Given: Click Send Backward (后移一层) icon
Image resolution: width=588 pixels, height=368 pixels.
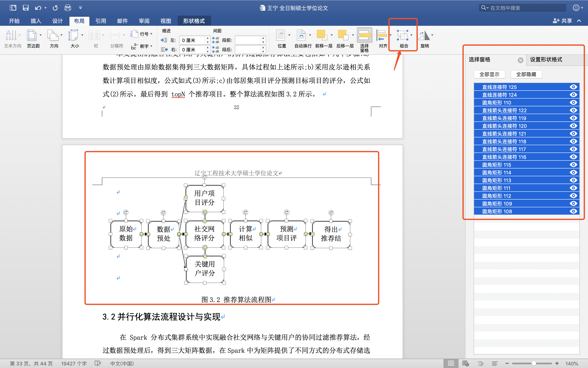Looking at the screenshot, I should pyautogui.click(x=343, y=35).
